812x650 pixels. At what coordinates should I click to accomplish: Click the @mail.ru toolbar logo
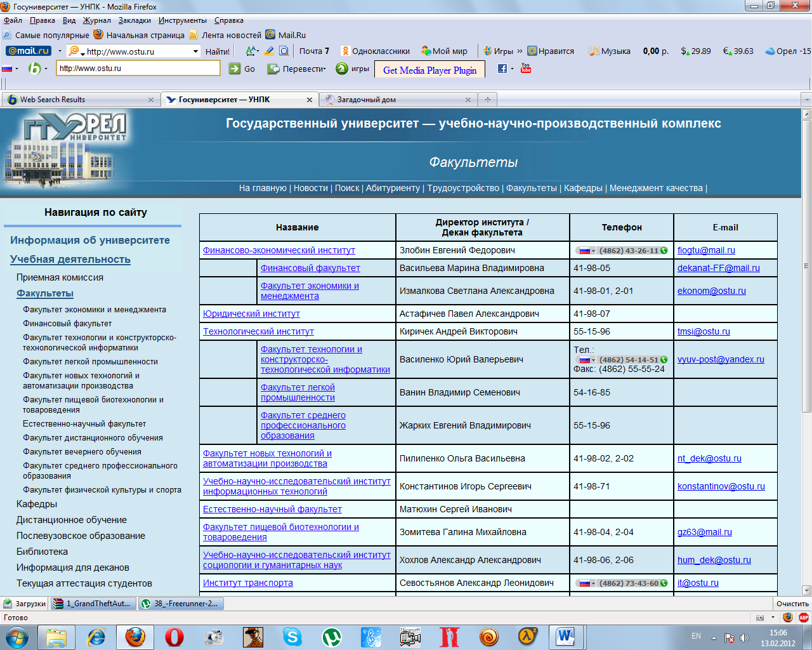29,51
